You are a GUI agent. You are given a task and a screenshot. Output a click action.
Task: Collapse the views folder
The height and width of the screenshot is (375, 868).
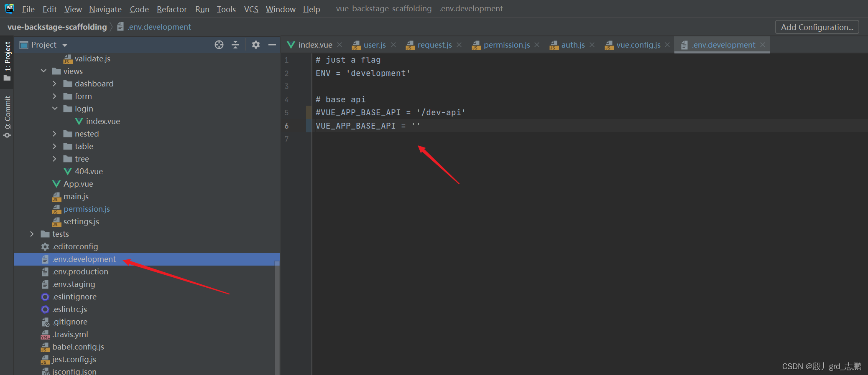tap(43, 71)
